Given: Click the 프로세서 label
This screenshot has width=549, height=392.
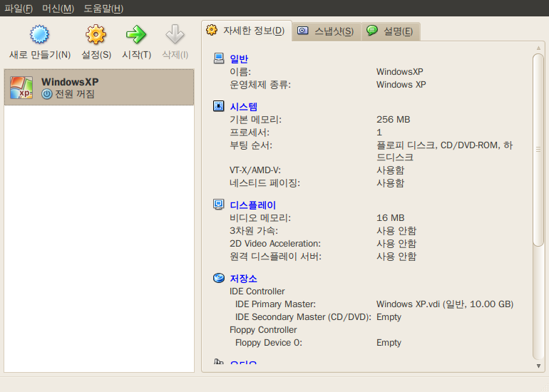Looking at the screenshot, I should tap(250, 133).
